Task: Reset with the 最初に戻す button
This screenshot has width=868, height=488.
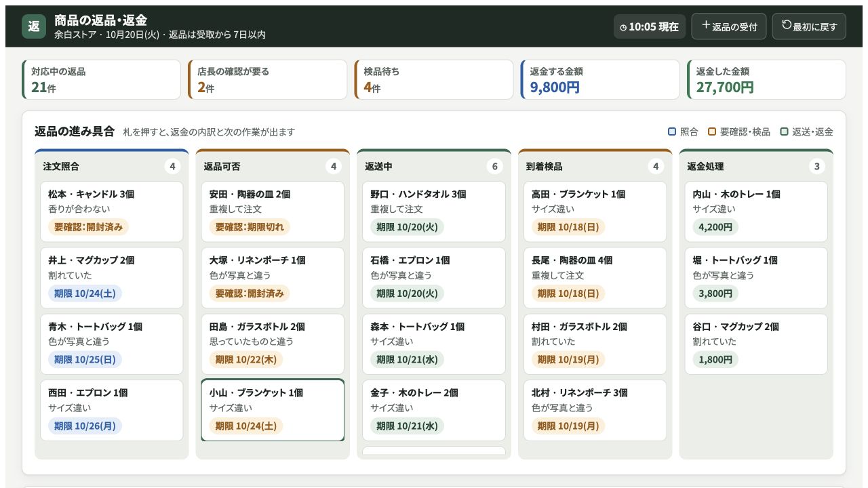Action: (x=809, y=26)
